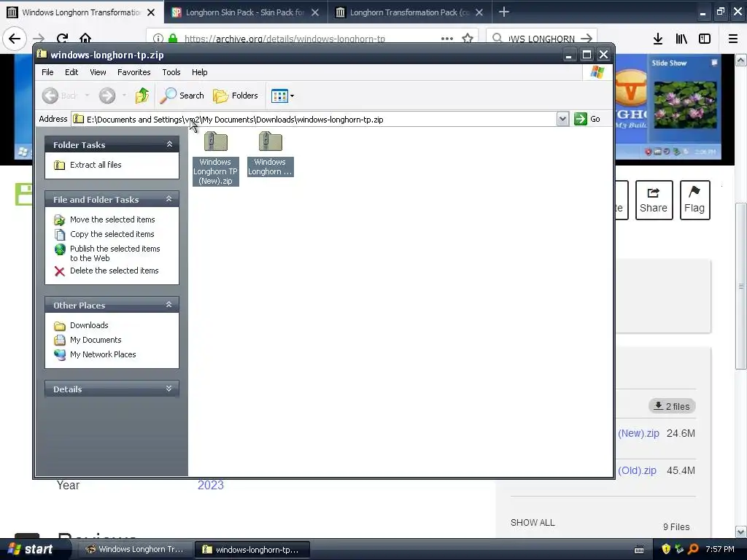The height and width of the screenshot is (560, 747).
Task: Open a new Firefox tab
Action: pyautogui.click(x=503, y=12)
